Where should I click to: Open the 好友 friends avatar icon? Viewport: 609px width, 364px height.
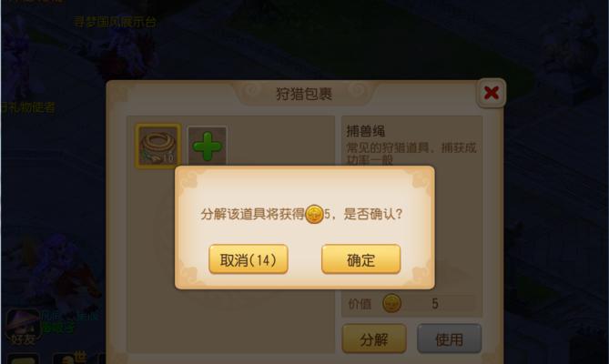tap(22, 327)
